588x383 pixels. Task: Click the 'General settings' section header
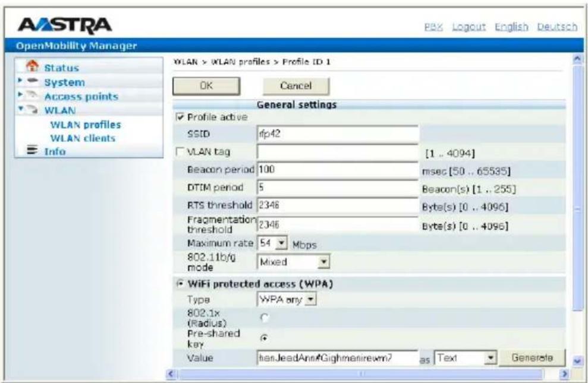(297, 105)
